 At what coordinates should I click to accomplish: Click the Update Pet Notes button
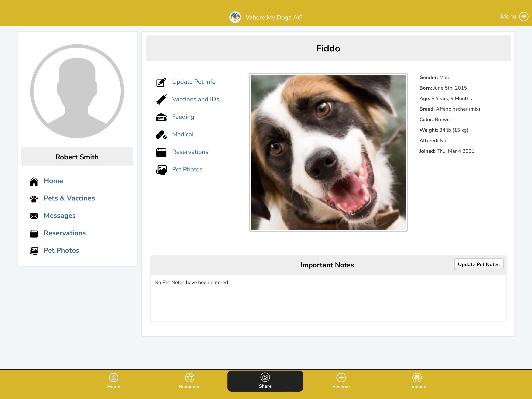point(479,265)
